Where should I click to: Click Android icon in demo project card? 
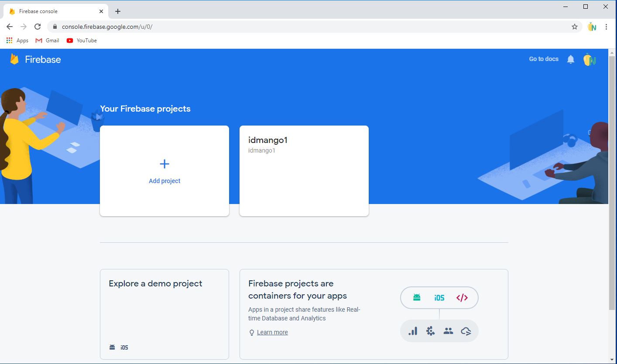coord(112,347)
